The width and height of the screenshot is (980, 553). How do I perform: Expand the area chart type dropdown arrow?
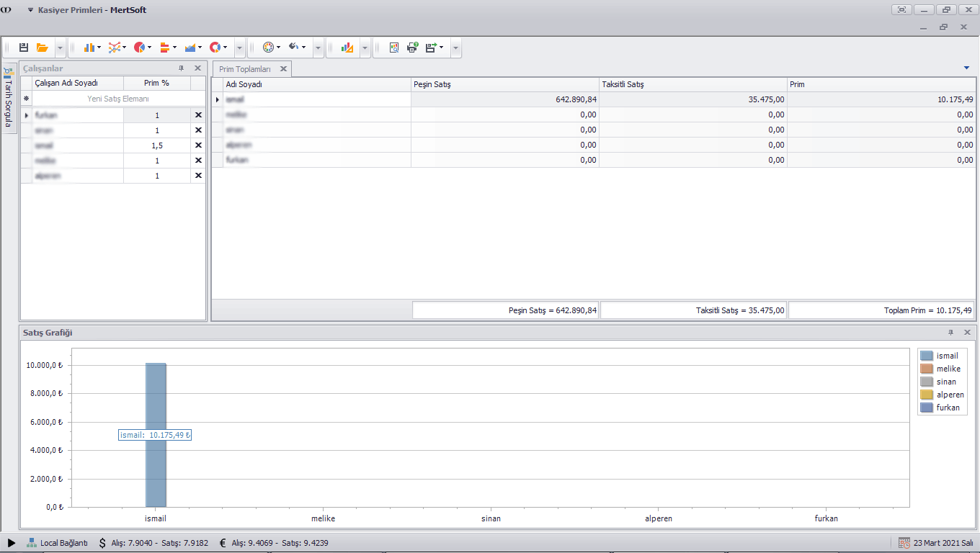pyautogui.click(x=200, y=48)
